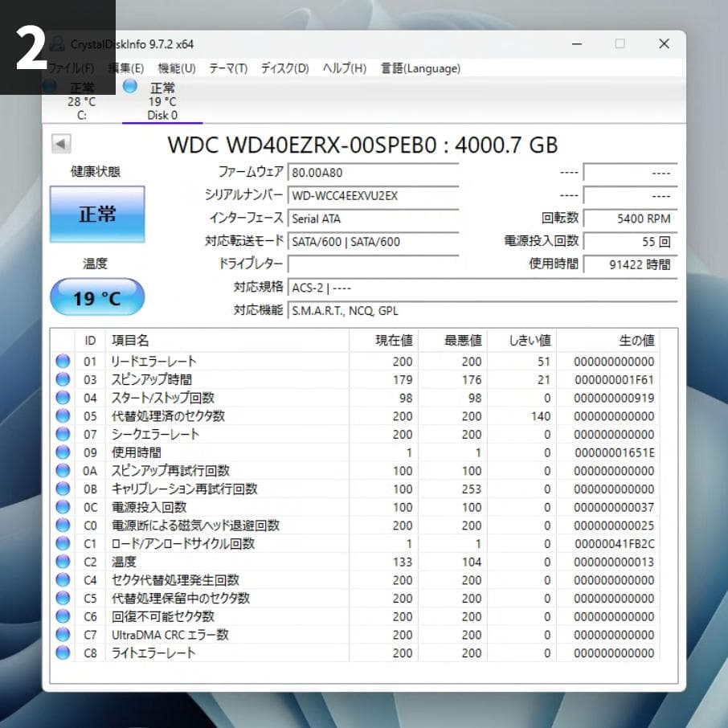Click the status circle for UltraDMA CRCエラー数
The image size is (728, 728).
click(63, 635)
